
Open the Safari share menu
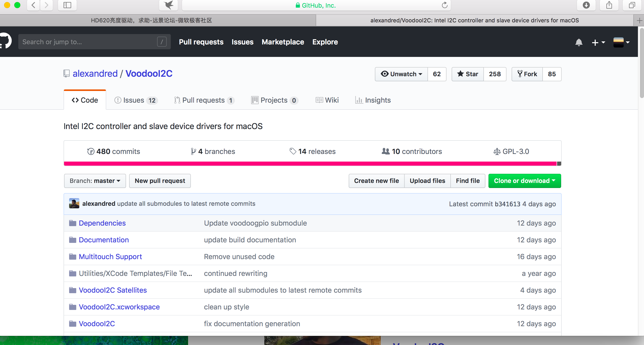tap(609, 5)
